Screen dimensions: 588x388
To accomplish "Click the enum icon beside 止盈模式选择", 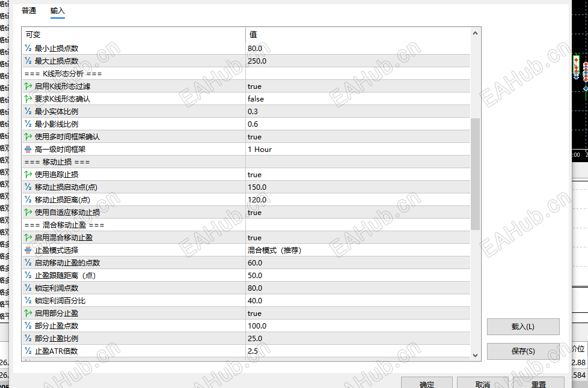I will (26, 250).
